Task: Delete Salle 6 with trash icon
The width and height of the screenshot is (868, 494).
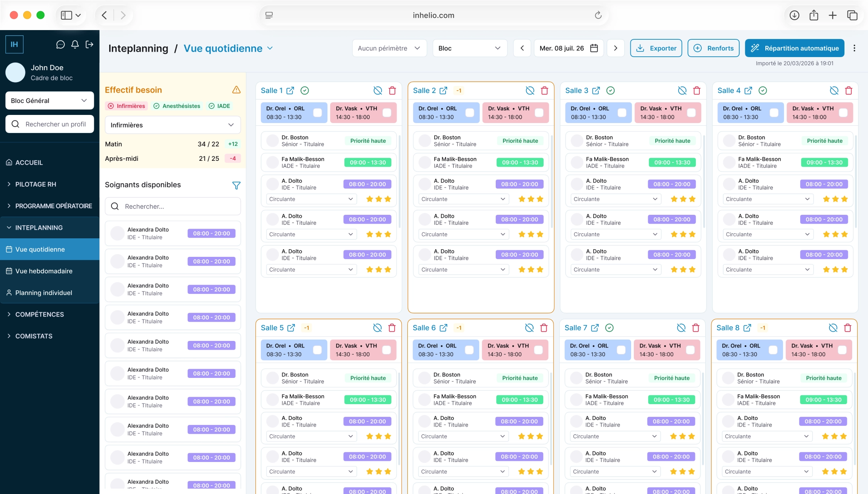Action: 544,328
